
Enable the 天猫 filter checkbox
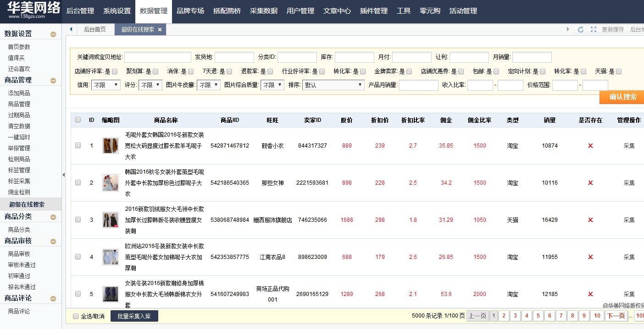pyautogui.click(x=619, y=71)
